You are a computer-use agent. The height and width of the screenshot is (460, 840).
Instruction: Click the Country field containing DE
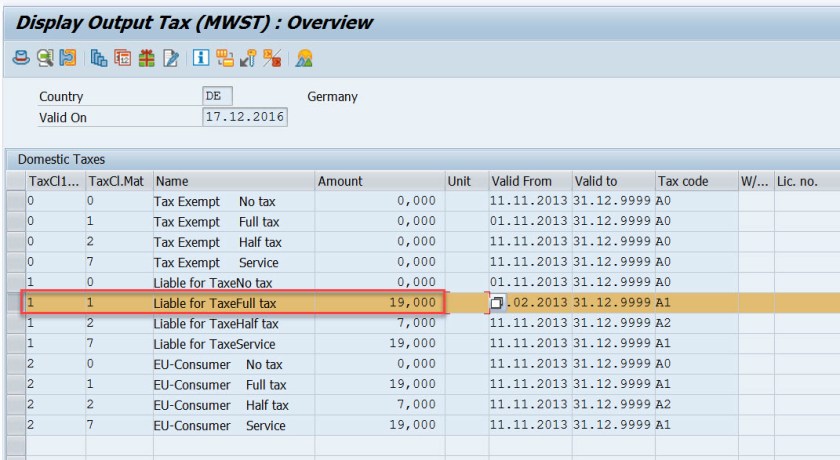tap(217, 97)
